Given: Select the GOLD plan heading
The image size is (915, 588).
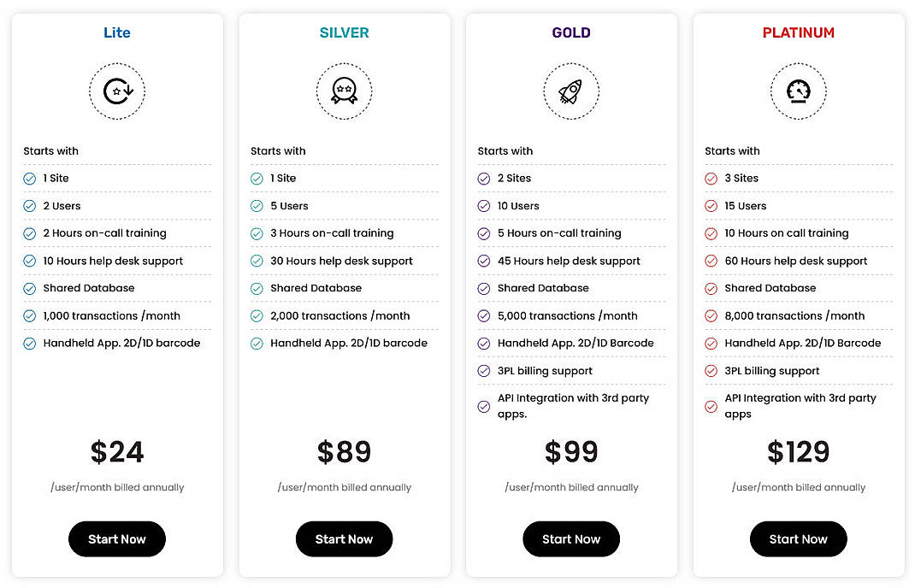Looking at the screenshot, I should click(570, 32).
